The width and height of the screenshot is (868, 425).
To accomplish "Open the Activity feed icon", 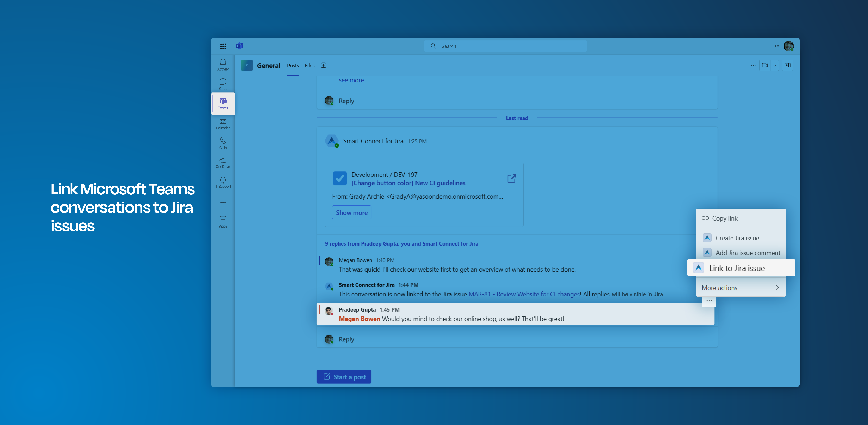I will pos(223,64).
